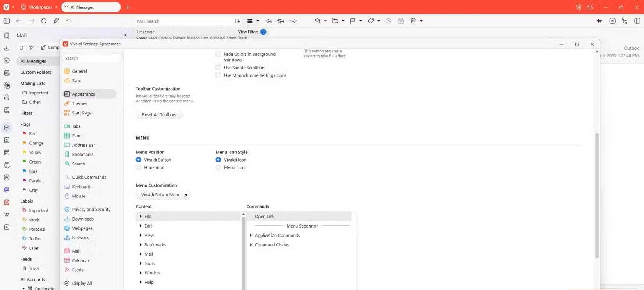Expand the Bookmarks menu content item

[141, 244]
